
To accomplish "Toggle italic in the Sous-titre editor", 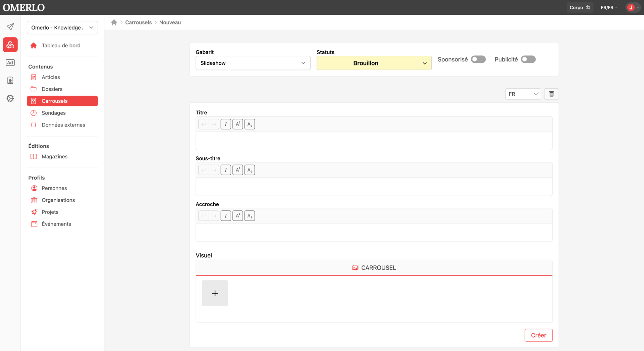I will (226, 170).
